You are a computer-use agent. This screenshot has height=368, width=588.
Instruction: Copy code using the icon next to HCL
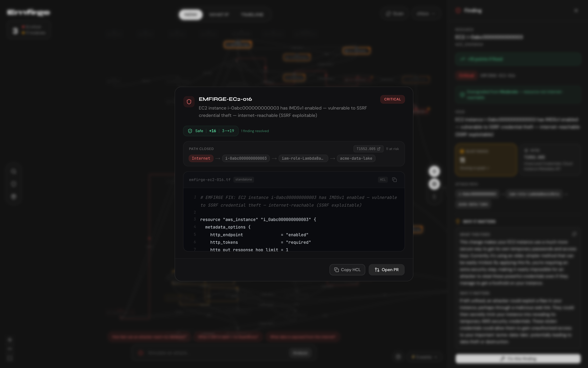[x=394, y=180]
